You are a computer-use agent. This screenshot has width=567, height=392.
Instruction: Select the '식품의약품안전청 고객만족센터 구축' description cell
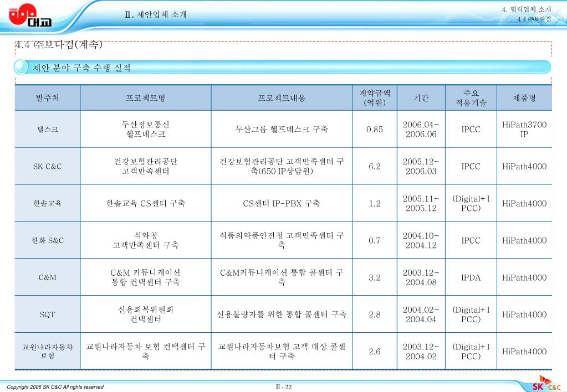click(282, 240)
